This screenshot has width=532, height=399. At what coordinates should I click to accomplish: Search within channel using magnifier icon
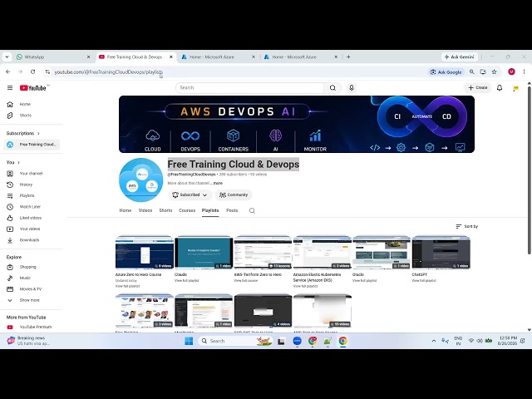coord(252,210)
